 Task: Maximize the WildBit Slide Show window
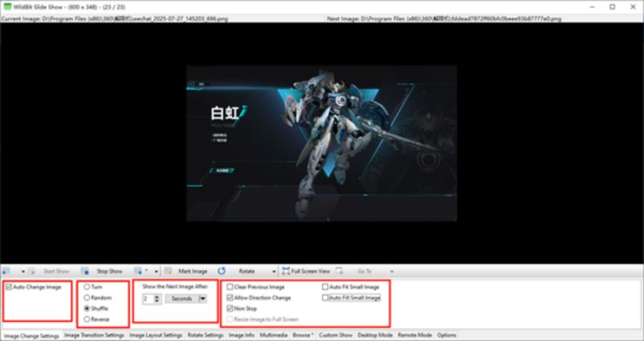(612, 6)
